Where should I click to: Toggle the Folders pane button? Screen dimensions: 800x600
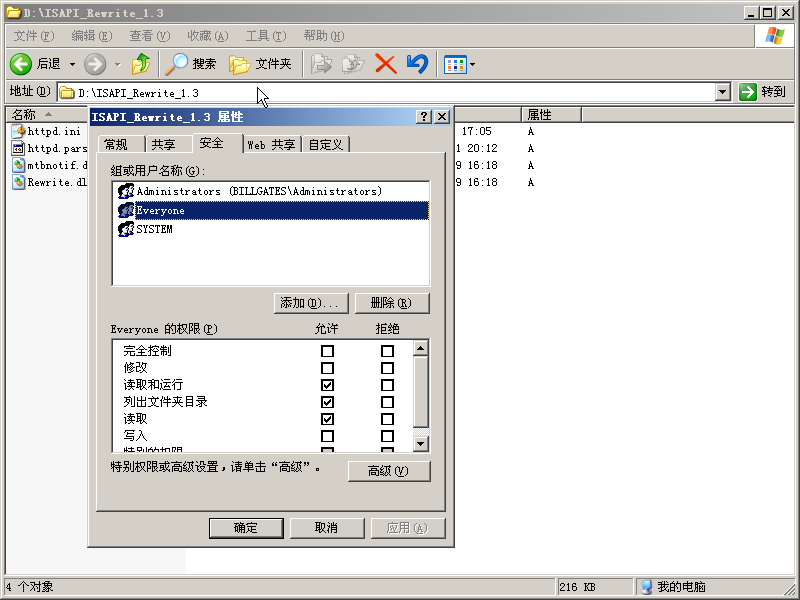pyautogui.click(x=260, y=64)
